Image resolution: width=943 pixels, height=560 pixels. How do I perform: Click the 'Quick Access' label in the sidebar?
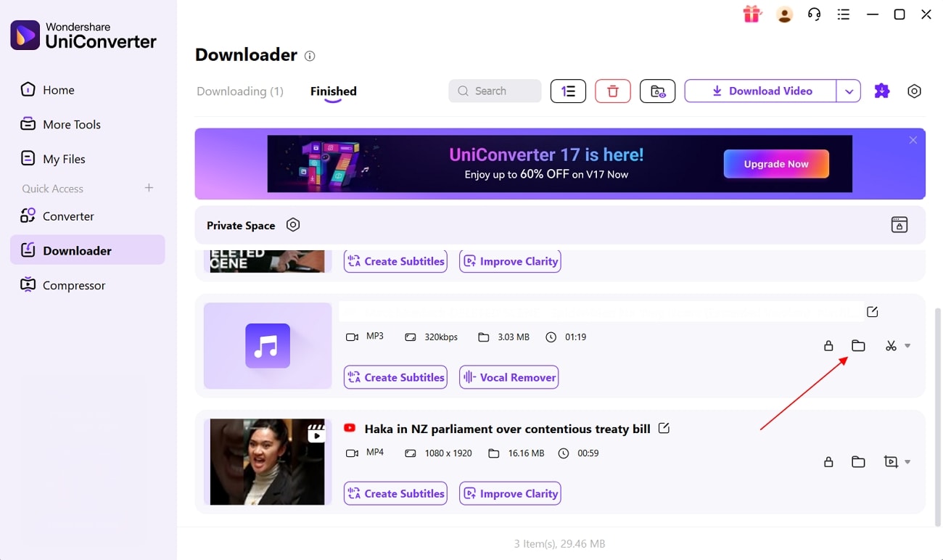pos(52,189)
